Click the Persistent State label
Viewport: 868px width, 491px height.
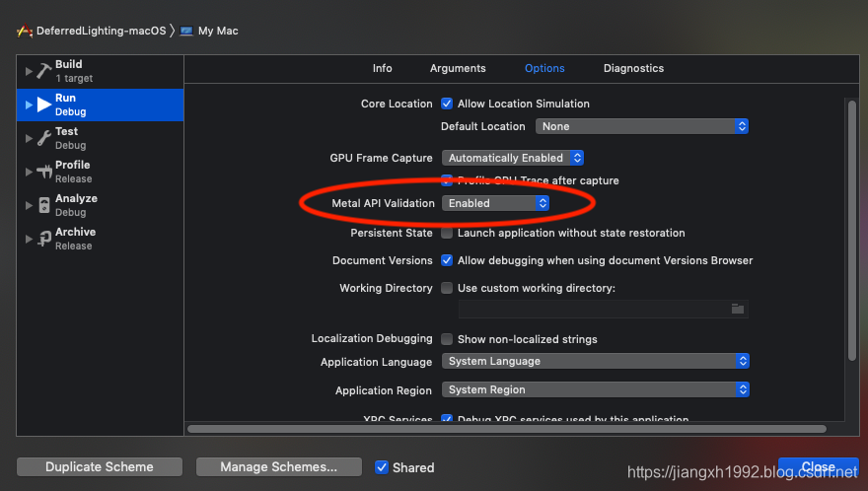392,233
